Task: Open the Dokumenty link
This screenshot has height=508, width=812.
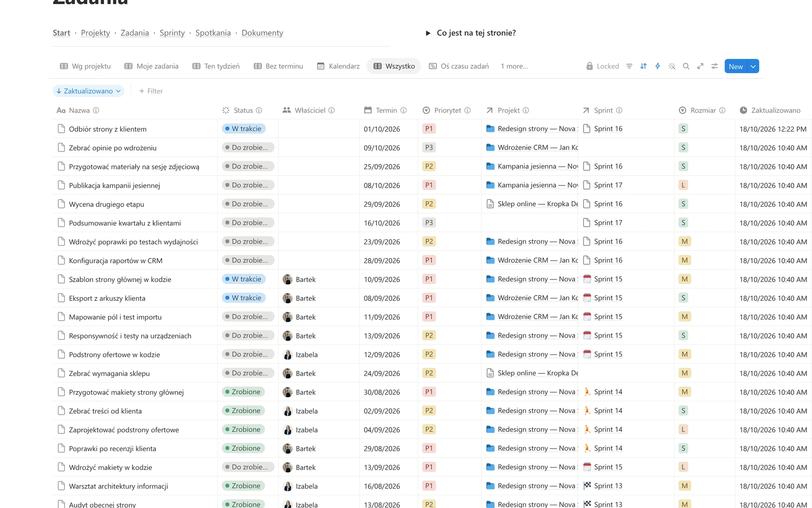Action: (262, 33)
